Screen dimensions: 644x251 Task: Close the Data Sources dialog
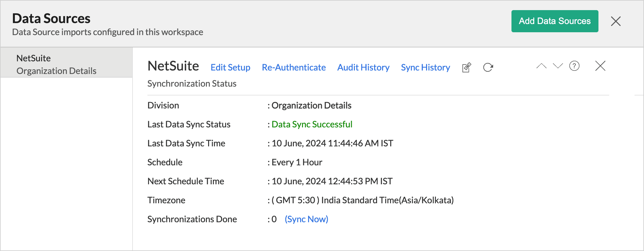pyautogui.click(x=616, y=21)
